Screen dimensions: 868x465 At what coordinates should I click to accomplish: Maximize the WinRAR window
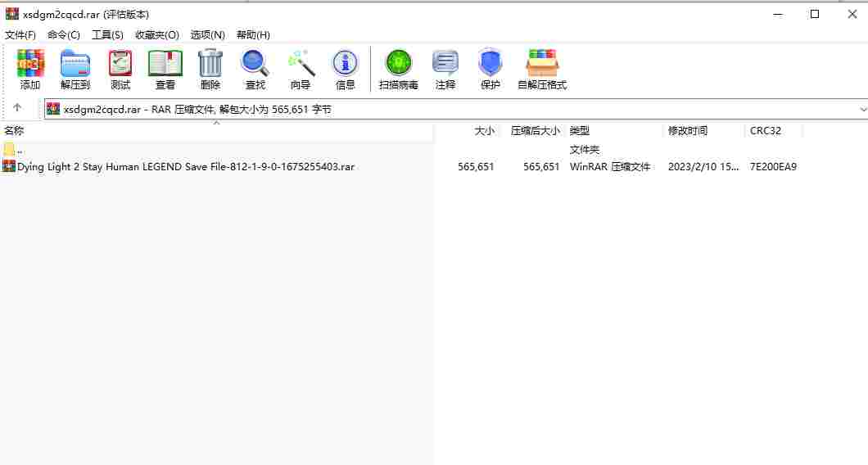pos(814,14)
